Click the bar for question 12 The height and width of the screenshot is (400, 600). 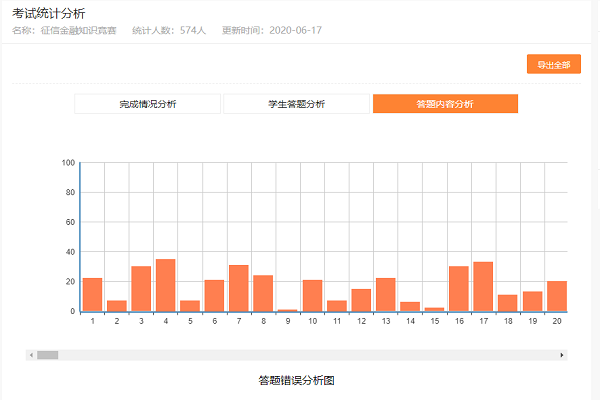pos(361,300)
